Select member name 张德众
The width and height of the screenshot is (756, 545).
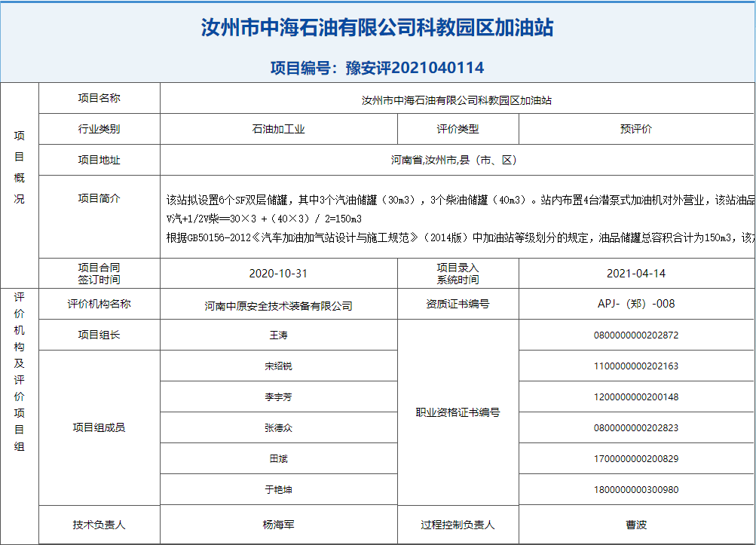click(278, 428)
